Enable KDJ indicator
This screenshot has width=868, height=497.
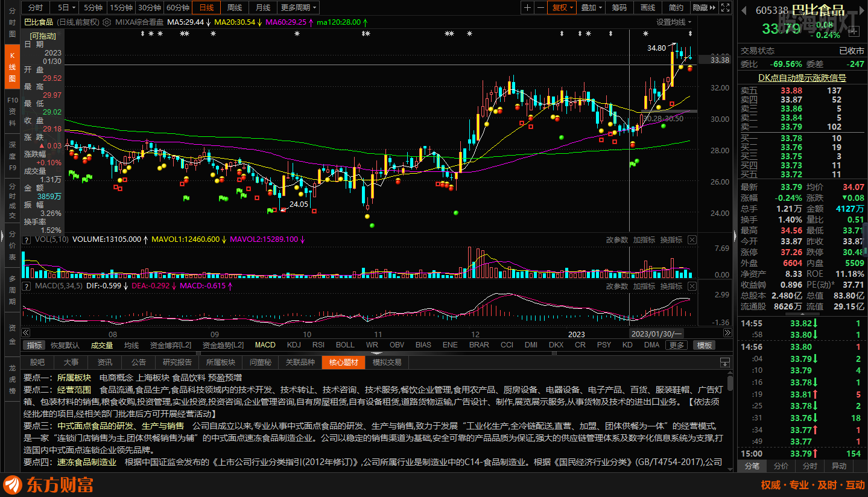294,345
